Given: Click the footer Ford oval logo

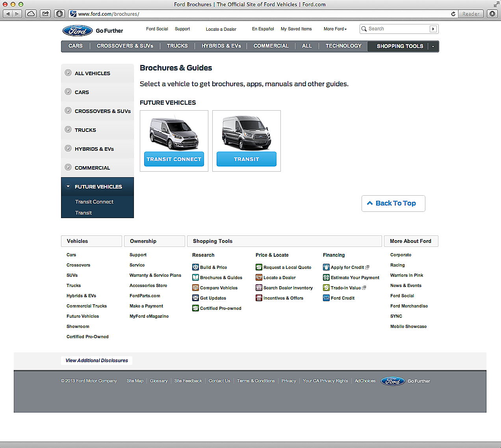Looking at the screenshot, I should [x=393, y=381].
